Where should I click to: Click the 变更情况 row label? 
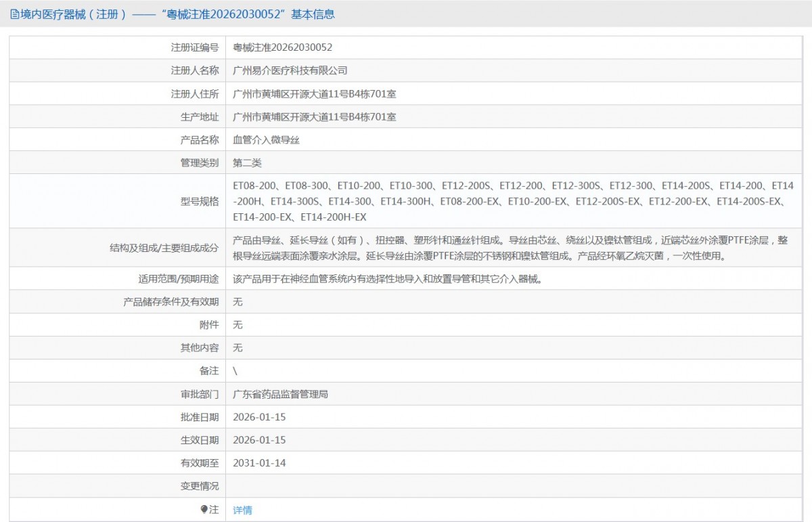pyautogui.click(x=200, y=486)
